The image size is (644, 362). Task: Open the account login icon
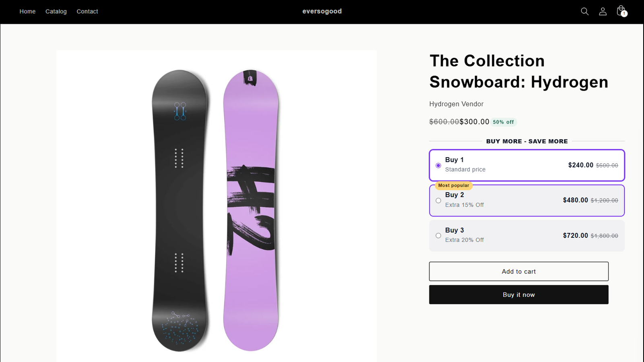603,12
